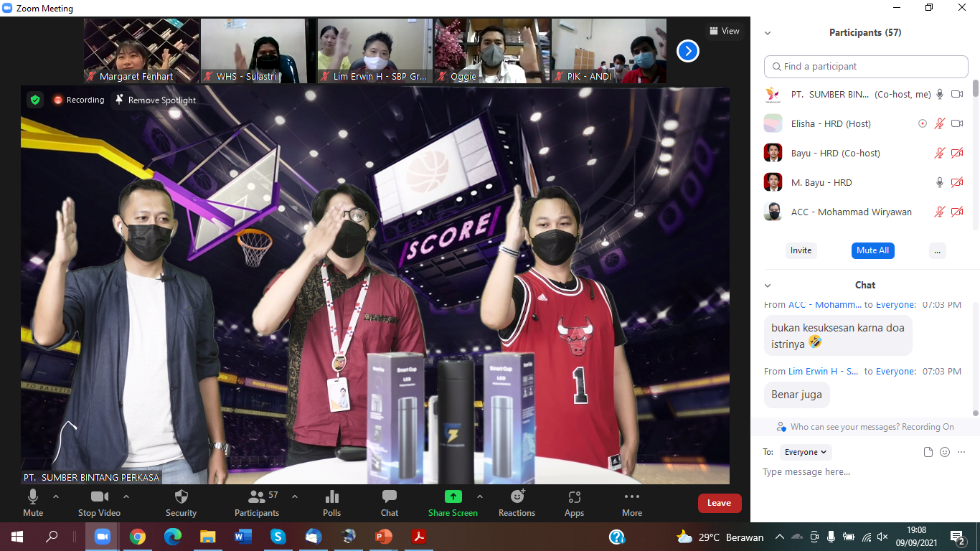This screenshot has width=980, height=551.
Task: Click microphone icon for M. Bayu - HRD
Action: tap(940, 182)
